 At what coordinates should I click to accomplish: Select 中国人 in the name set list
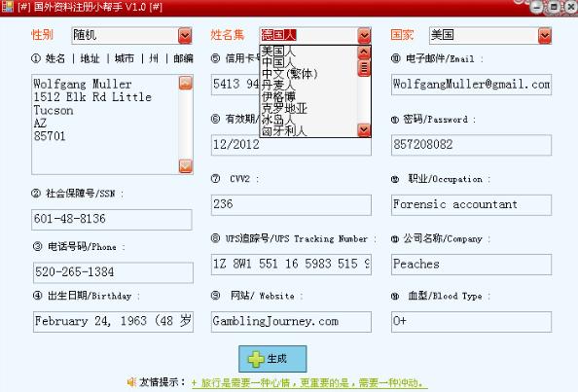[x=308, y=62]
